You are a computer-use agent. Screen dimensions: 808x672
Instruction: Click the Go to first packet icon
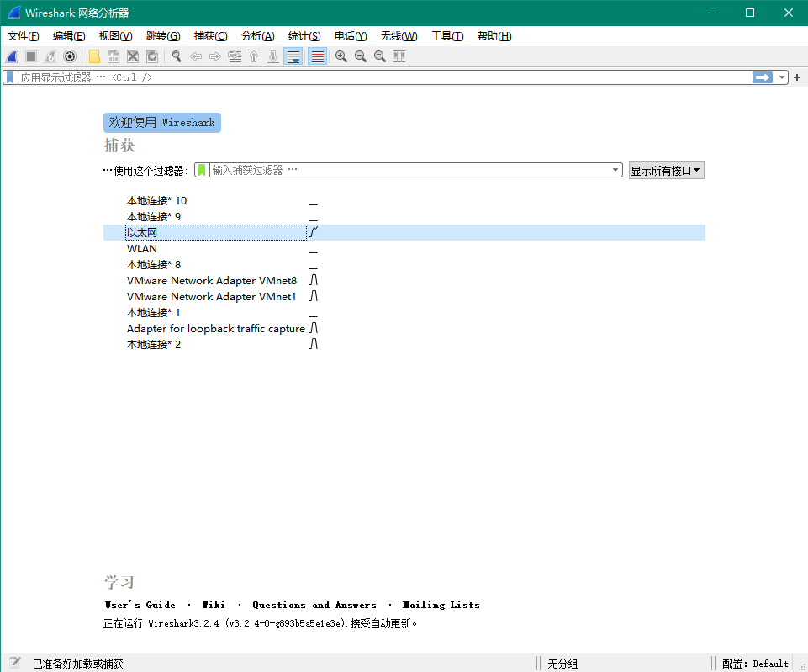[255, 56]
